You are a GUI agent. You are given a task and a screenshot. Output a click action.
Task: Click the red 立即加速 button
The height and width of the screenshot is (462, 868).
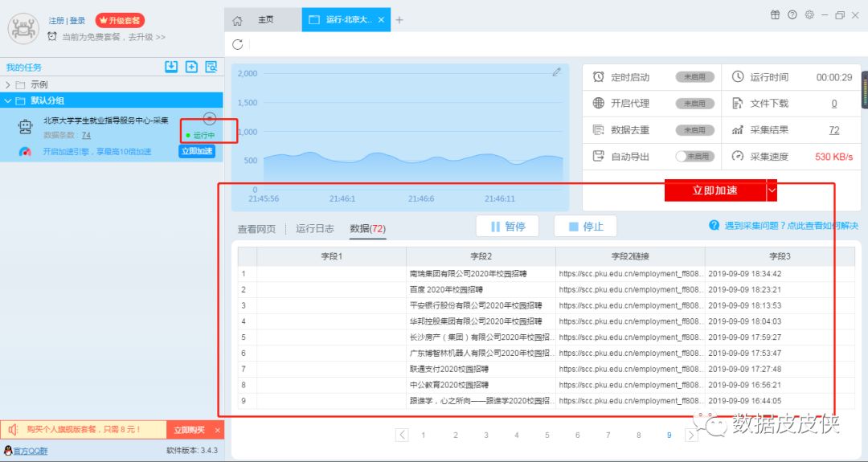pos(715,190)
